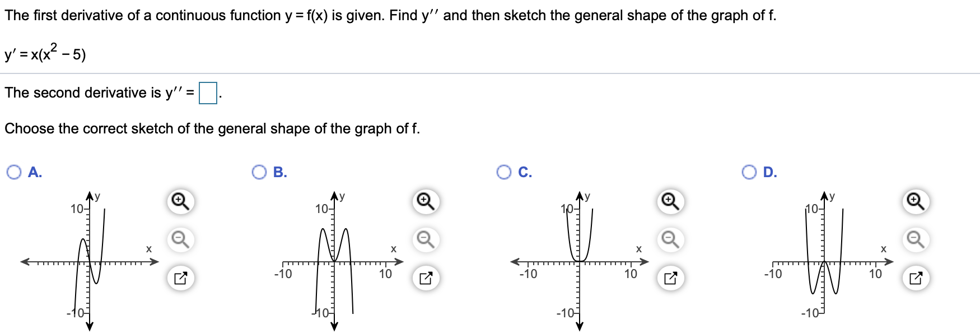Select answer choice C
The height and width of the screenshot is (333, 980).
tap(503, 173)
